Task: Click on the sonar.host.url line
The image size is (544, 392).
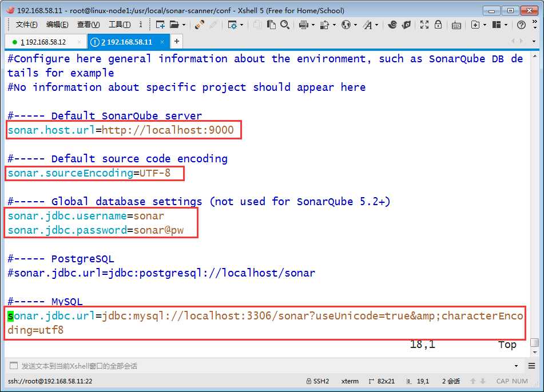Action: tap(121, 130)
